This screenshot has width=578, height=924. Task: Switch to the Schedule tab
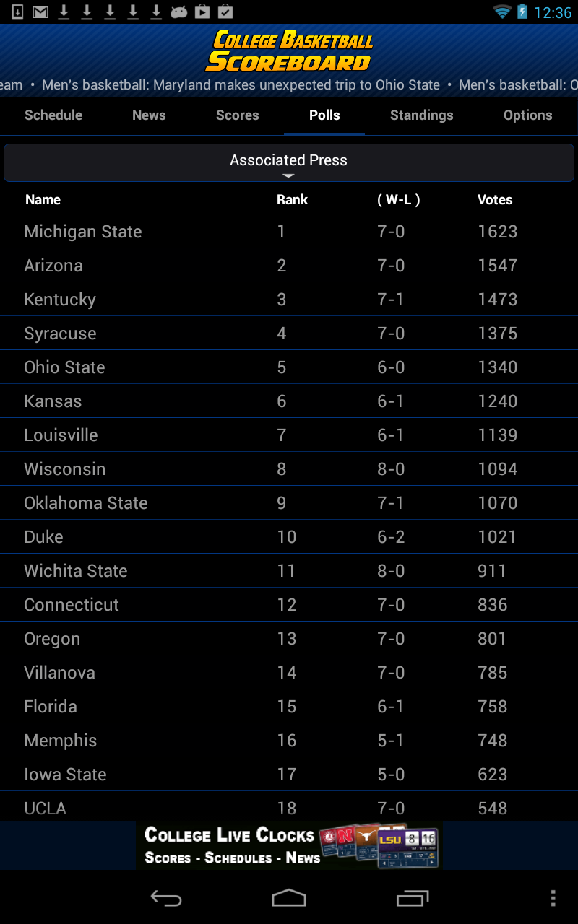53,115
